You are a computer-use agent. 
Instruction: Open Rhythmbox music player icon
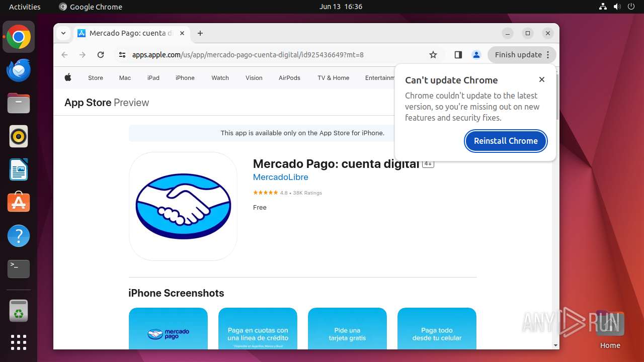coord(19,136)
